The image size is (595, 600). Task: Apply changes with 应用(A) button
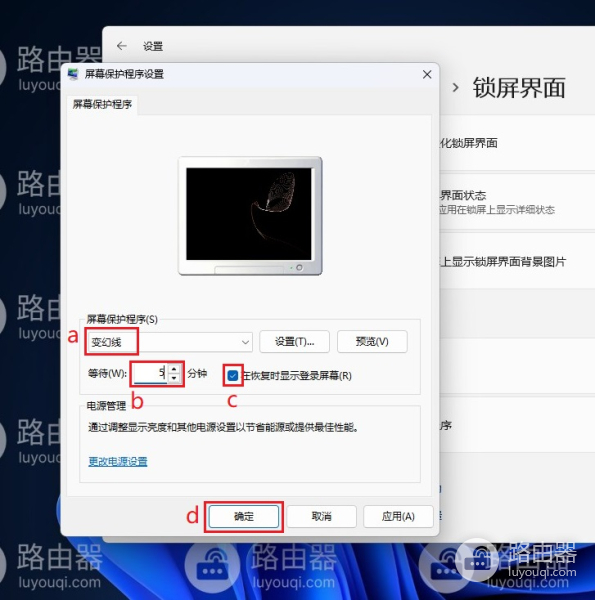398,517
